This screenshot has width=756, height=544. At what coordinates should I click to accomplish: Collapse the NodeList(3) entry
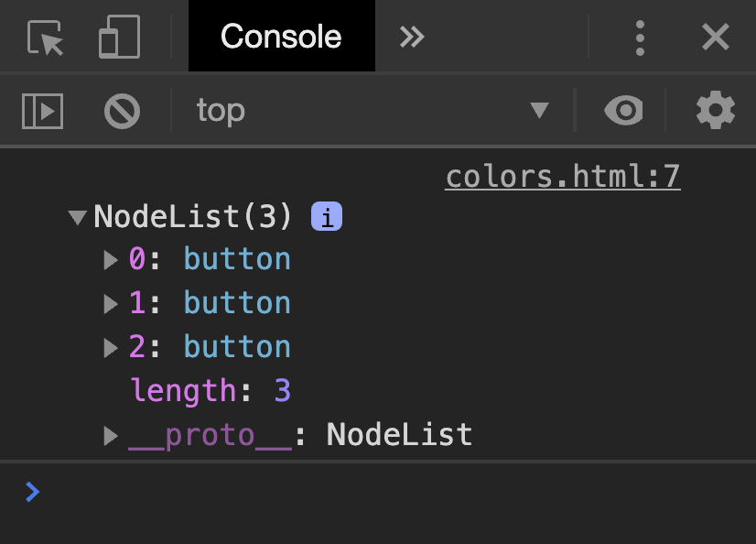point(76,217)
